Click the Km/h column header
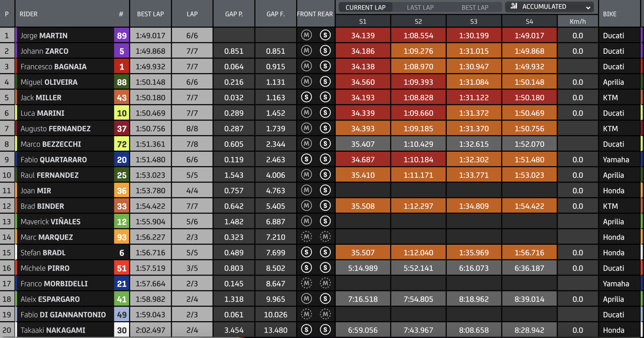The width and height of the screenshot is (644, 338). 578,21
